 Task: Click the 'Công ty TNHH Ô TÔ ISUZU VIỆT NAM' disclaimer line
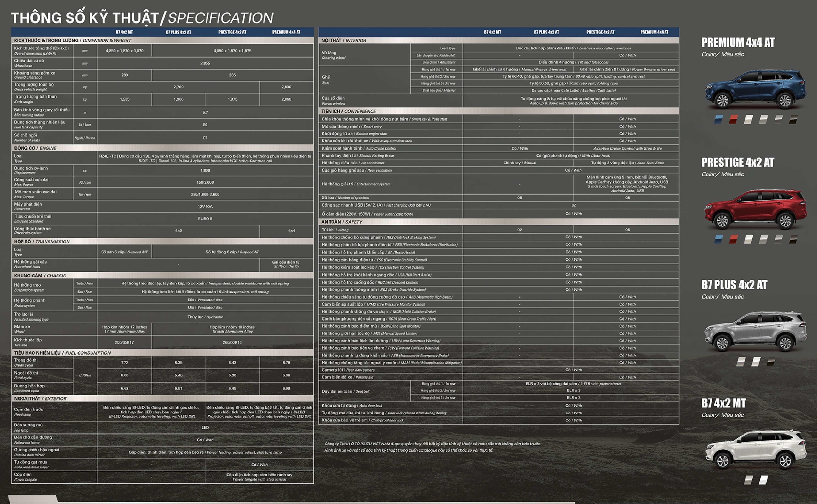(432, 444)
